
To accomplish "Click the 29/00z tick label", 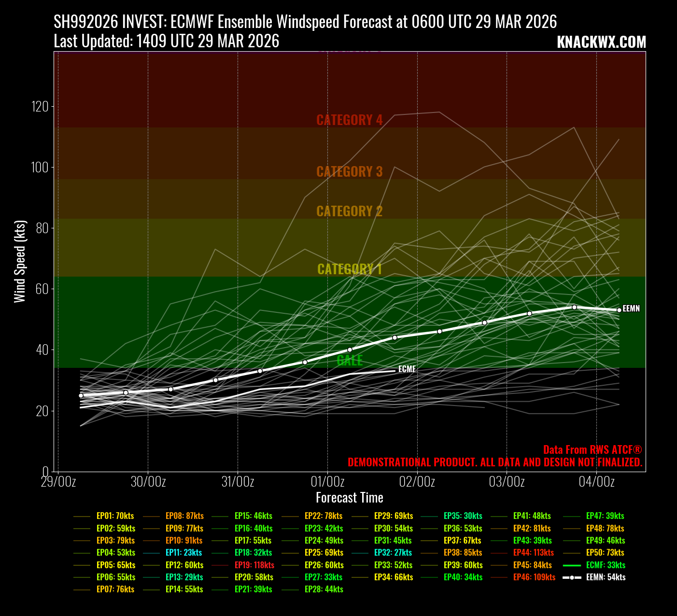I will (x=58, y=482).
